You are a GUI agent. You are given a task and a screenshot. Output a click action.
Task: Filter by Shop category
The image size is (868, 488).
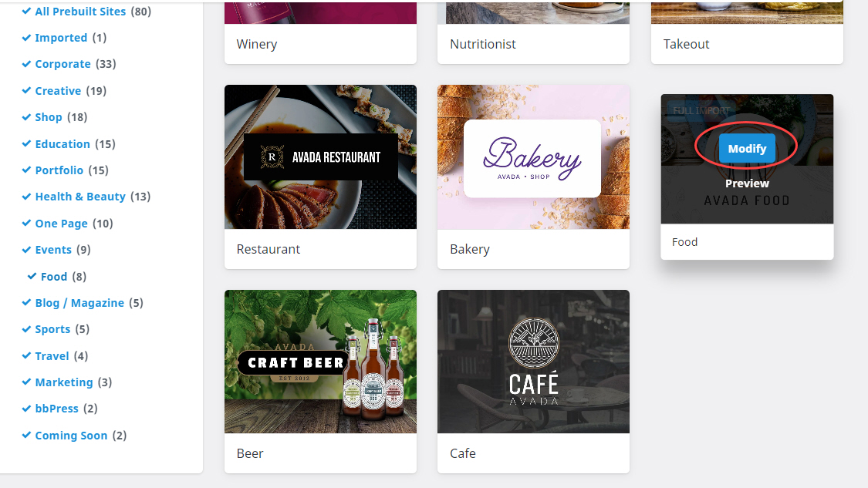tap(49, 116)
